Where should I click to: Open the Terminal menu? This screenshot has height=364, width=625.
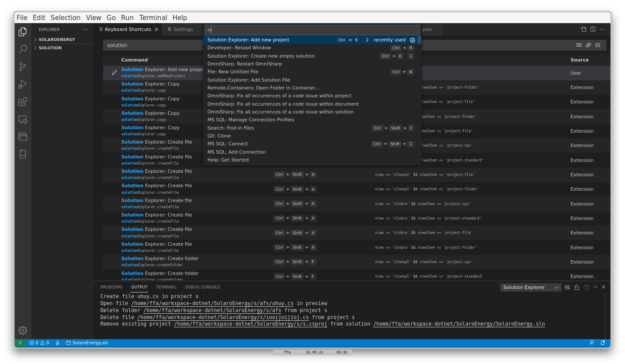(x=153, y=17)
